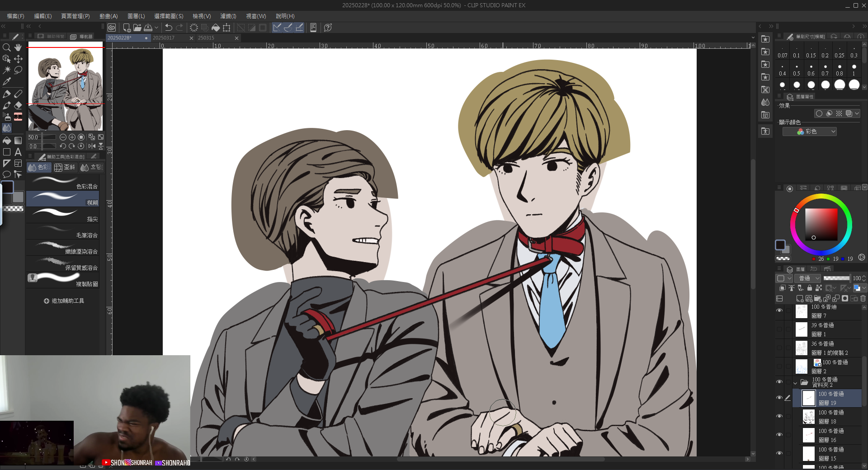
Task: Select the 指尖 finger tip sub tool
Action: click(63, 215)
